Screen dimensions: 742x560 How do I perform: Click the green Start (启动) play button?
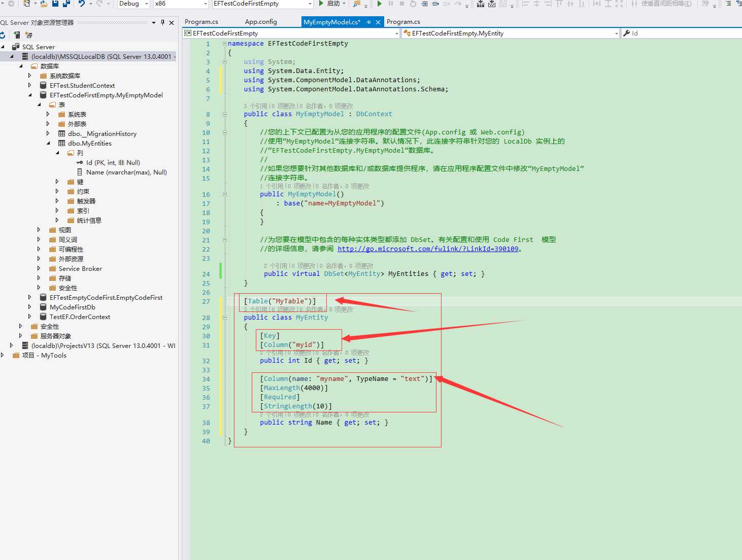(x=321, y=4)
